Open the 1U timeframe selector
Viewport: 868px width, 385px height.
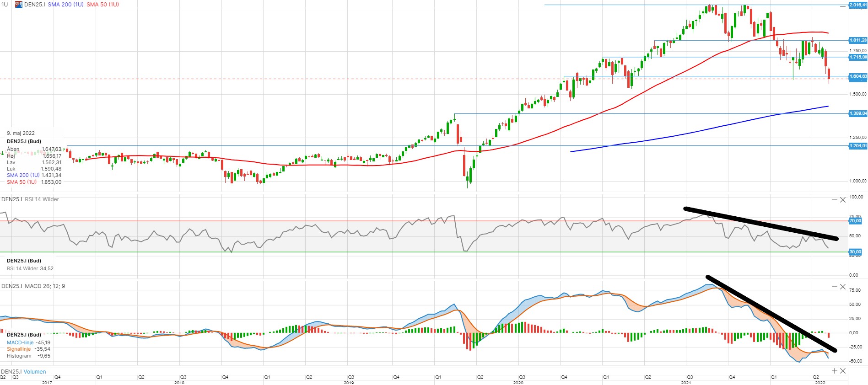(5, 5)
